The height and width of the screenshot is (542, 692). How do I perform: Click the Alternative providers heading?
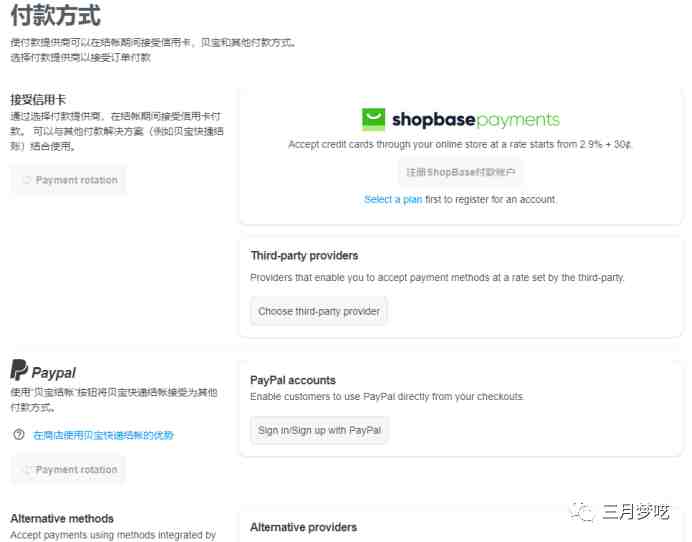[304, 527]
